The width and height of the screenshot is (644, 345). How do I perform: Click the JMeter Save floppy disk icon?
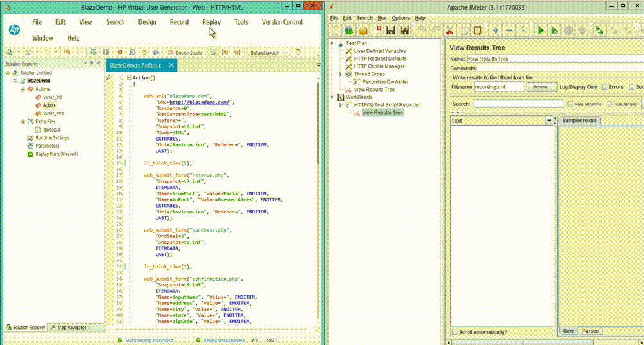coord(391,30)
